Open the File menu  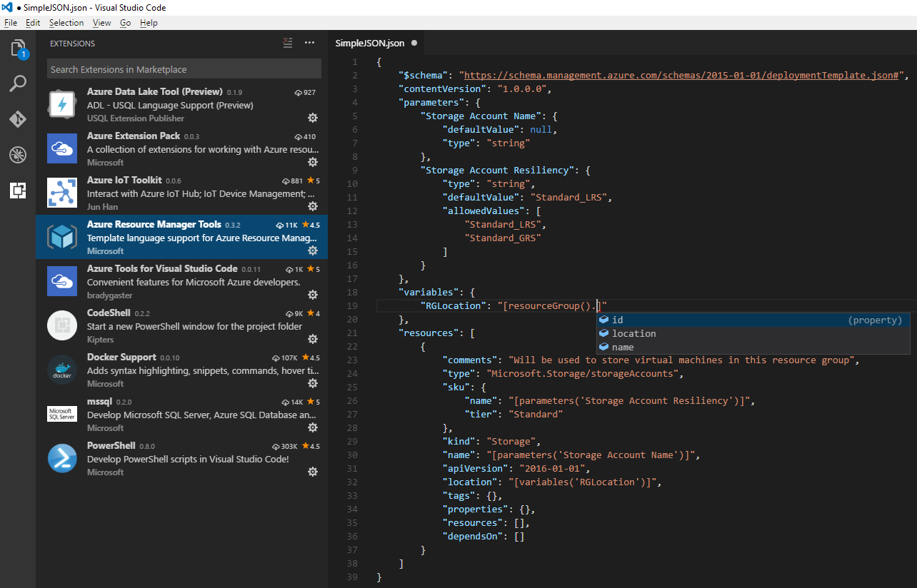click(x=11, y=23)
